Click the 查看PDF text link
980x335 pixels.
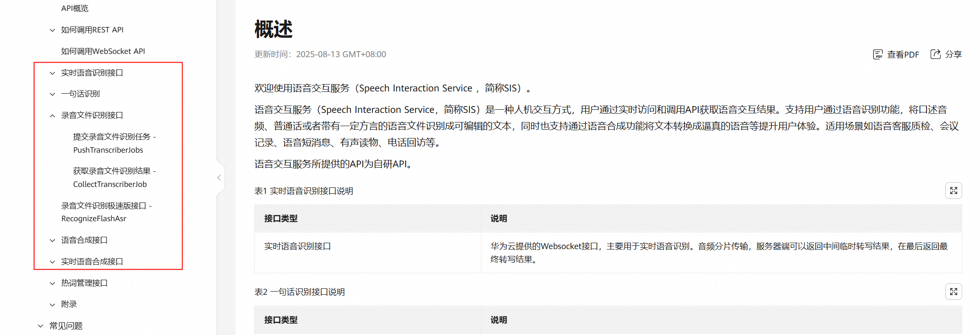click(903, 54)
